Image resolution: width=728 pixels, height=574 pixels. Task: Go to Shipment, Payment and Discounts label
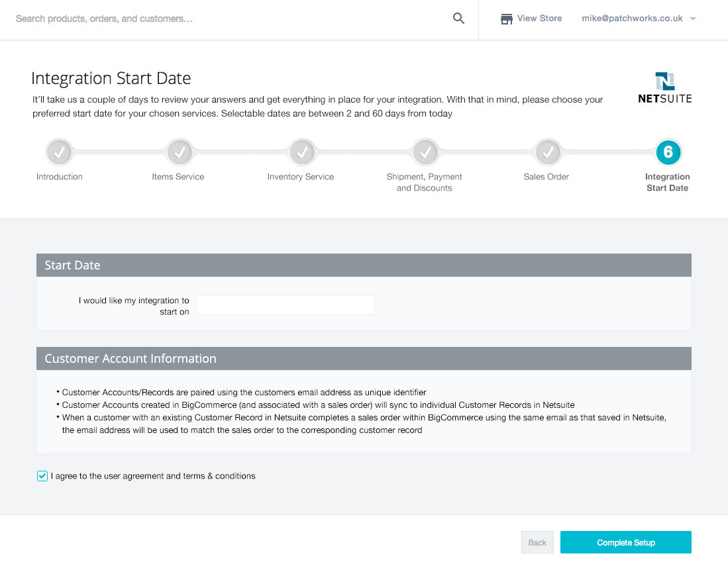[x=425, y=182]
